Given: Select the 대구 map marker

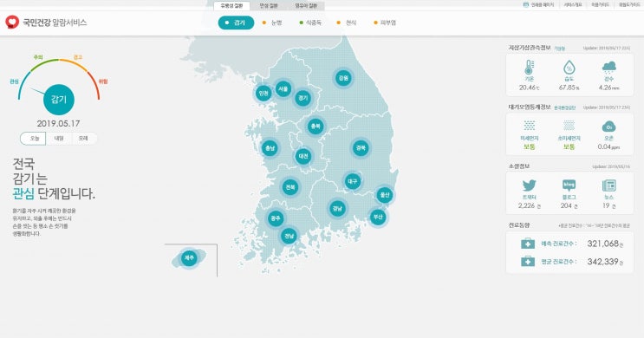Looking at the screenshot, I should (353, 181).
